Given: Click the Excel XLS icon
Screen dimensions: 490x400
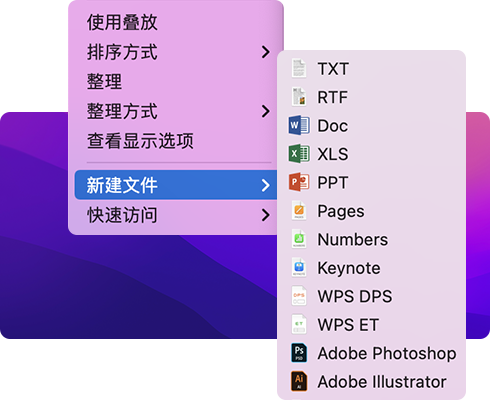Looking at the screenshot, I should [x=299, y=154].
